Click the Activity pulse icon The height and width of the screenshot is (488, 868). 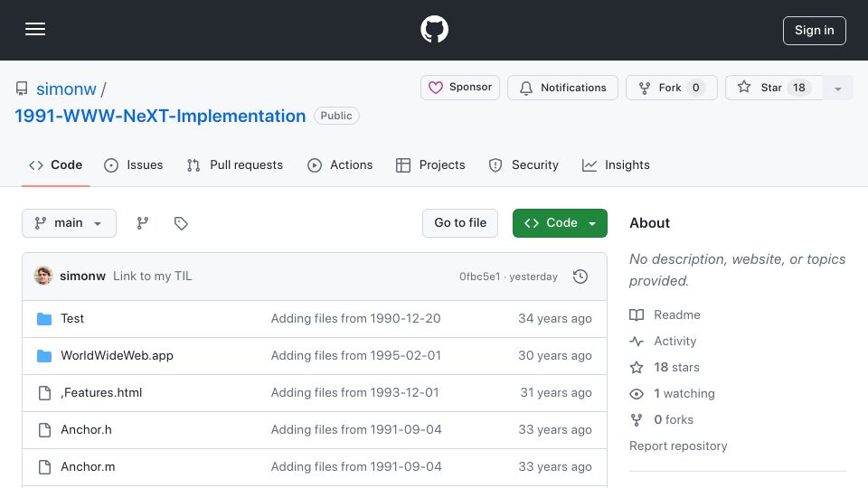(x=637, y=342)
